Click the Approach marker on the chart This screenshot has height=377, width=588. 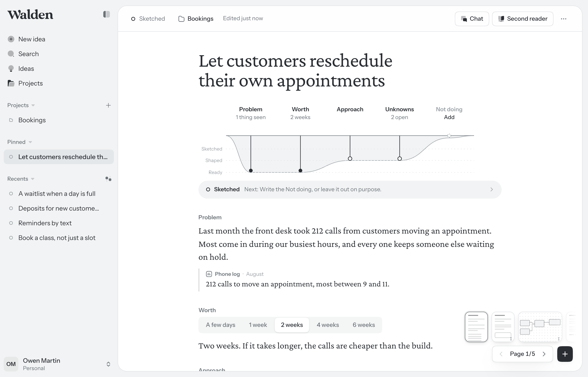click(x=350, y=159)
